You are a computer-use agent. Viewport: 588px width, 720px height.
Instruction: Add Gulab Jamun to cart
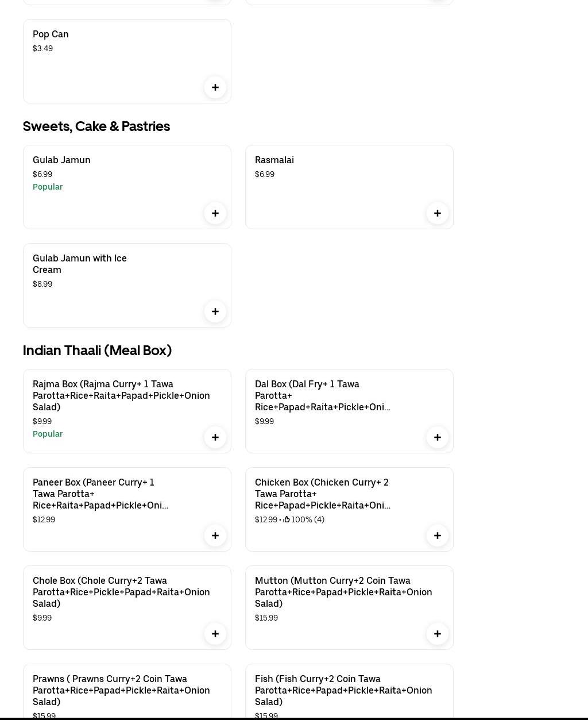[215, 213]
